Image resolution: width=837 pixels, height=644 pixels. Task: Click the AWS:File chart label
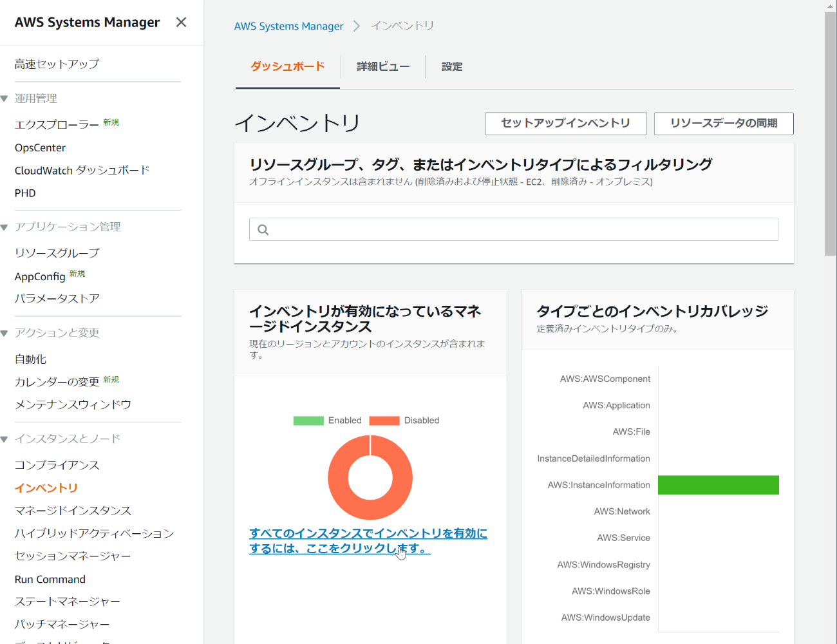pos(631,431)
